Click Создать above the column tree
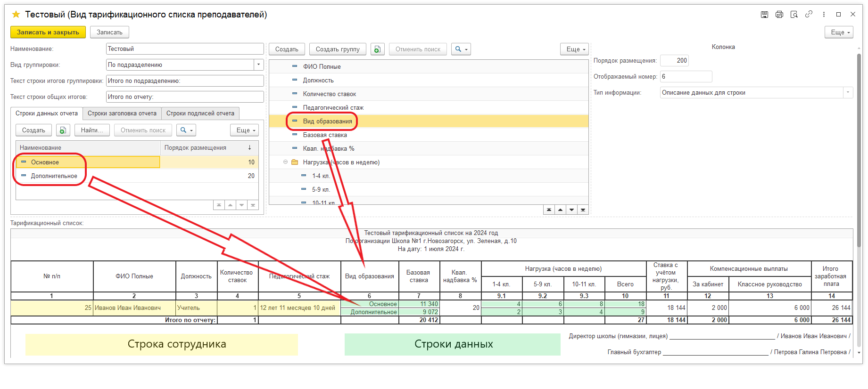 point(287,49)
